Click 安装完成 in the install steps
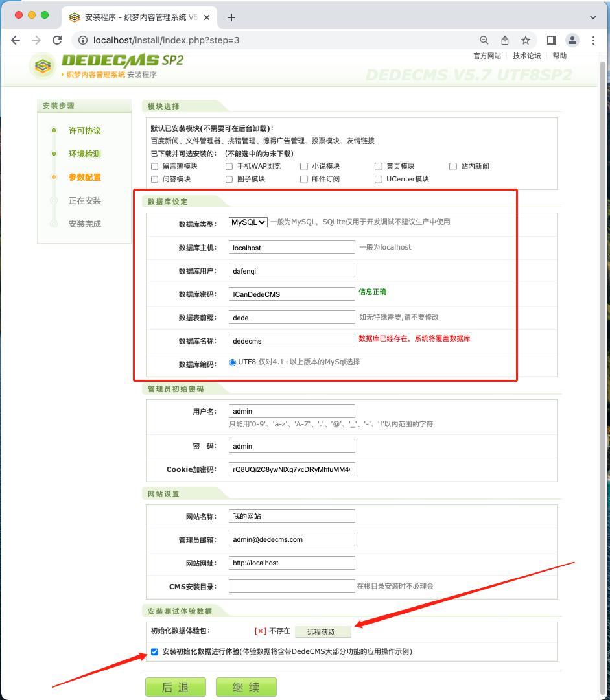Image resolution: width=610 pixels, height=700 pixels. pos(85,224)
